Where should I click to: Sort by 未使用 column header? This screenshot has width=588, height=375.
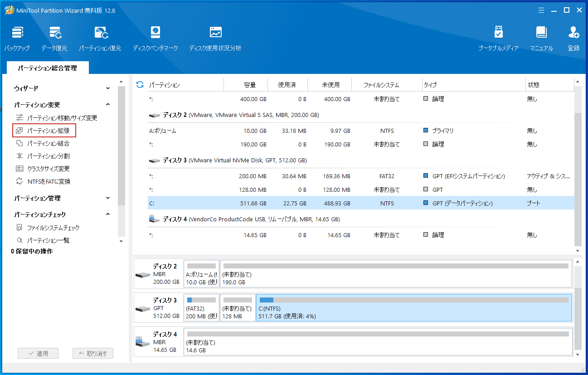click(x=330, y=85)
